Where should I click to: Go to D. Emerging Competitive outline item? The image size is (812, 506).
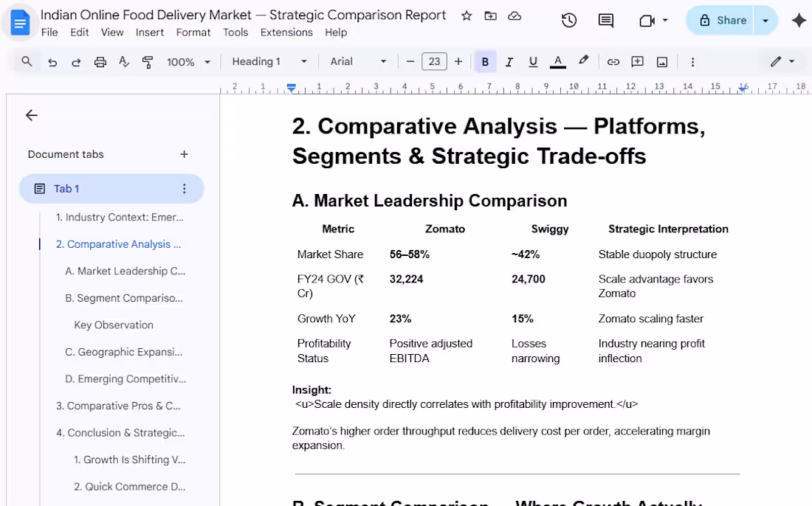[125, 378]
